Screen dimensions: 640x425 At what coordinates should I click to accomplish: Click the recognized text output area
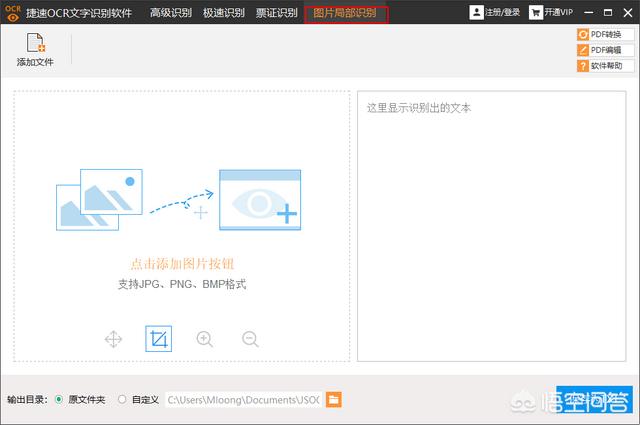[491, 226]
